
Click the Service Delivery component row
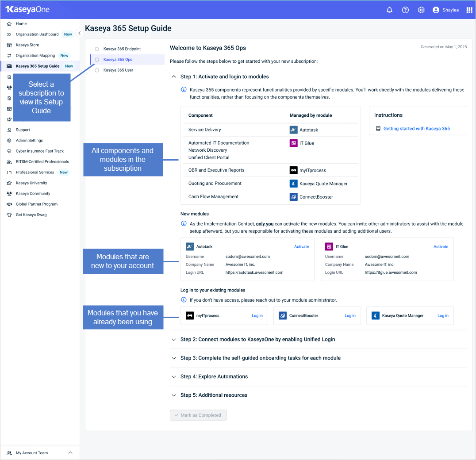(270, 130)
